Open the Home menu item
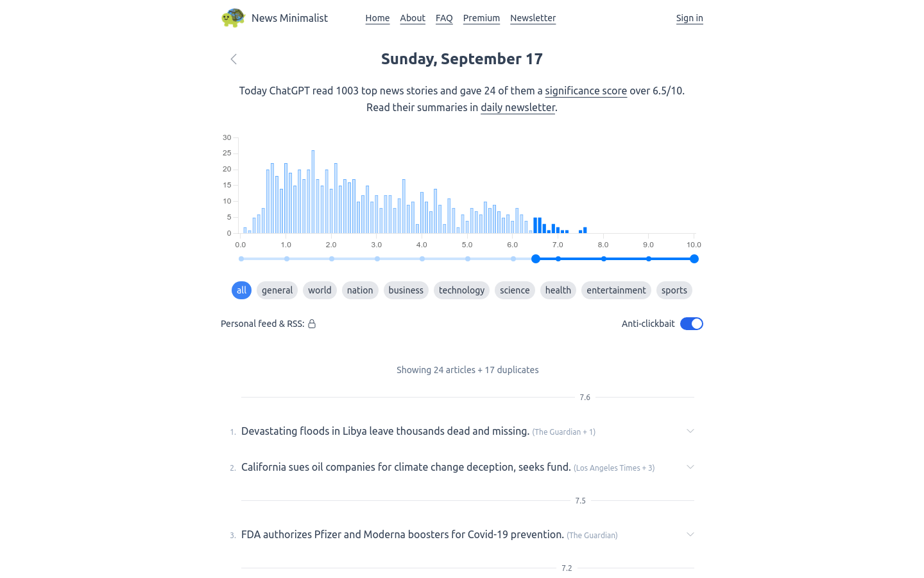924x578 pixels. click(x=377, y=18)
